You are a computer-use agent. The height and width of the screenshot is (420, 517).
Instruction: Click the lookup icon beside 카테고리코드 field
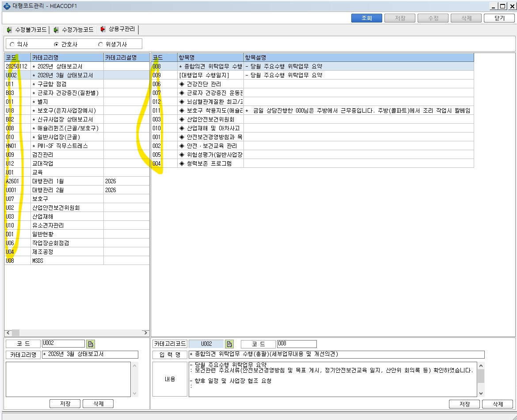tap(229, 344)
